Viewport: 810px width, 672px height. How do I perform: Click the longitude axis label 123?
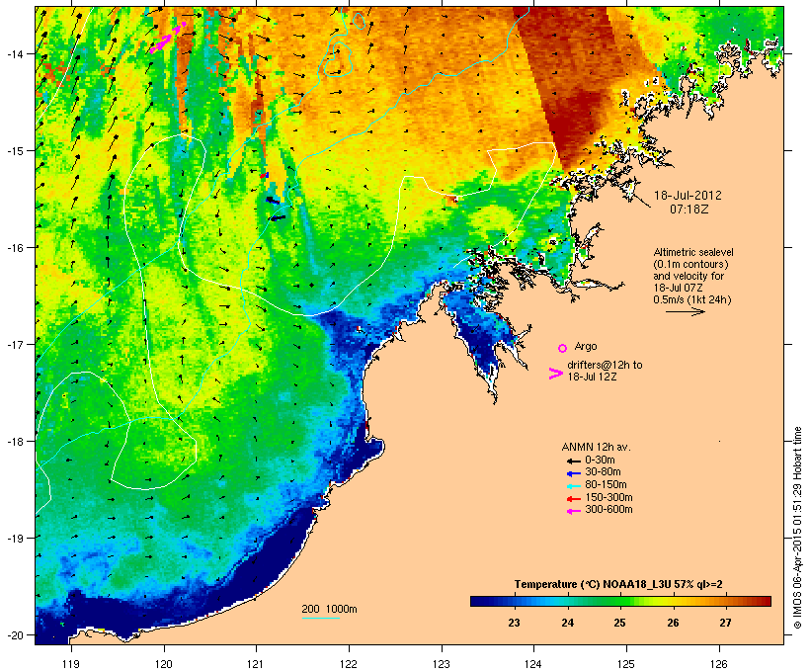click(x=442, y=664)
